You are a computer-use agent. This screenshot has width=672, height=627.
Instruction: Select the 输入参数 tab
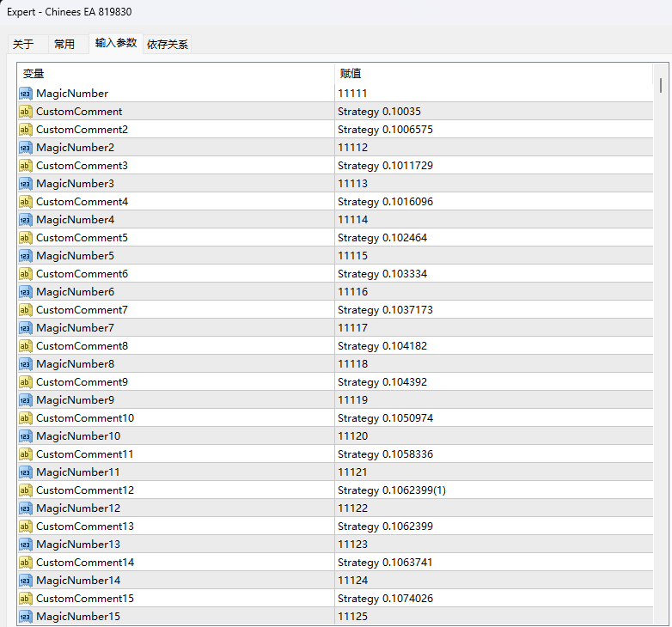click(115, 43)
